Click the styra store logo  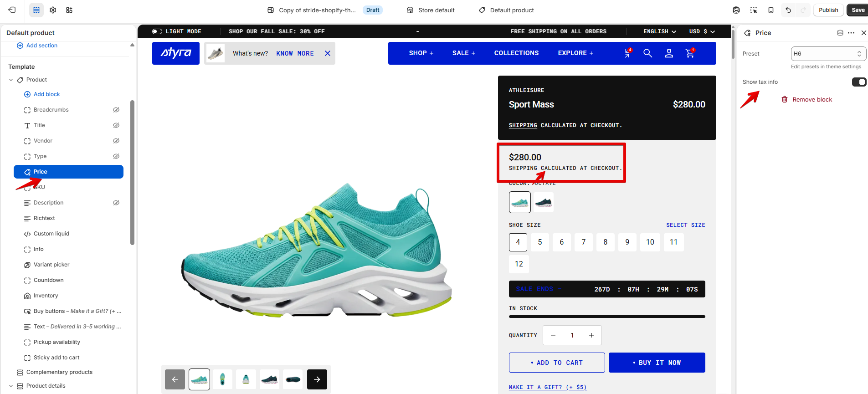point(176,53)
